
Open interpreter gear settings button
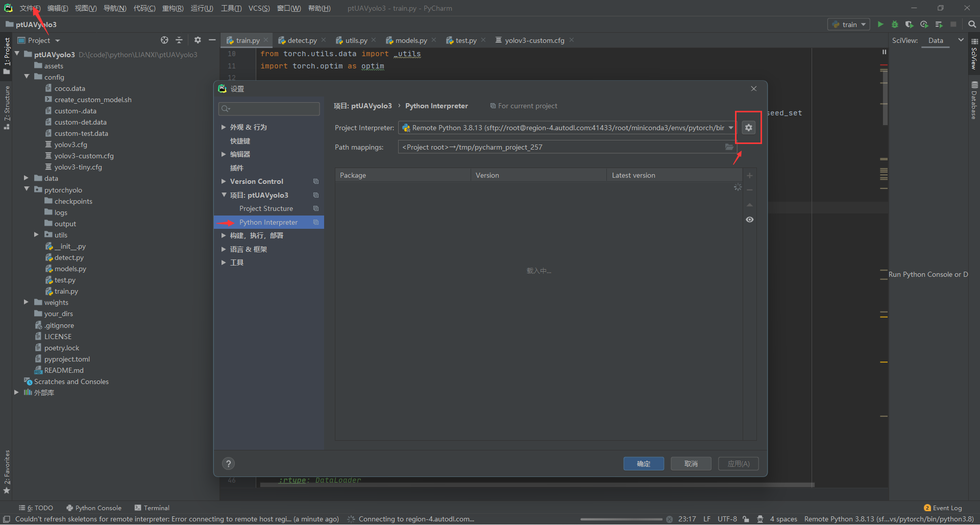[x=748, y=128]
